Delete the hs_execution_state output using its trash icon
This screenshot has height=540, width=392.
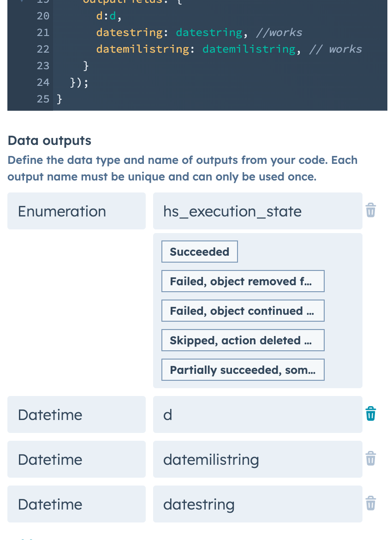pyautogui.click(x=371, y=210)
